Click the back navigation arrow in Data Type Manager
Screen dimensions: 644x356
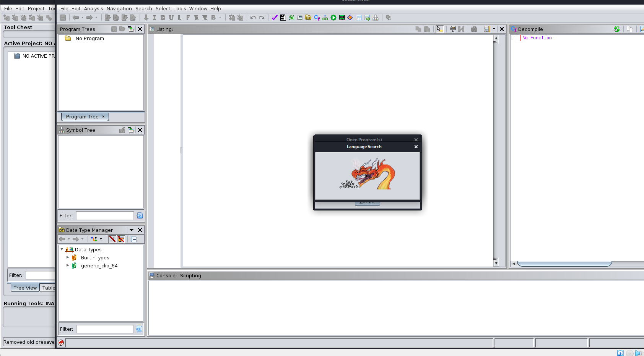tap(62, 239)
